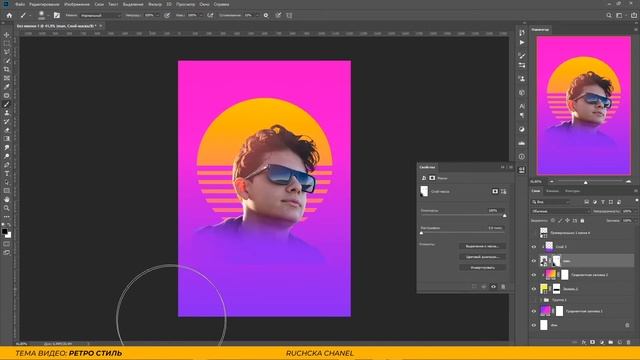Expand the group folder layer
This screenshot has width=640, height=360.
tap(541, 300)
